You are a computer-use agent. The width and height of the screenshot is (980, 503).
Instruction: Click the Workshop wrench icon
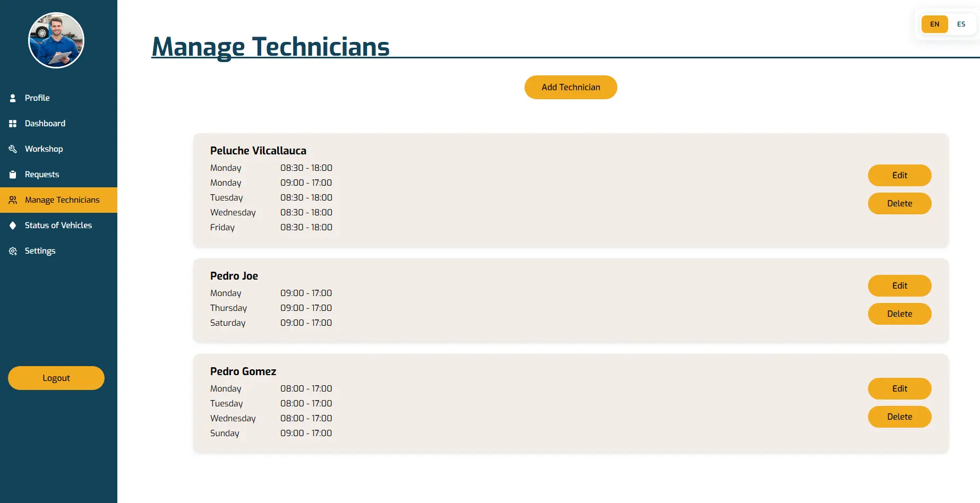[x=13, y=149]
